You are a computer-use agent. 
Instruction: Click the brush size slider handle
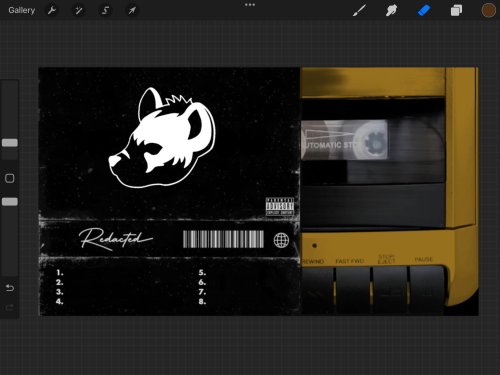click(10, 143)
